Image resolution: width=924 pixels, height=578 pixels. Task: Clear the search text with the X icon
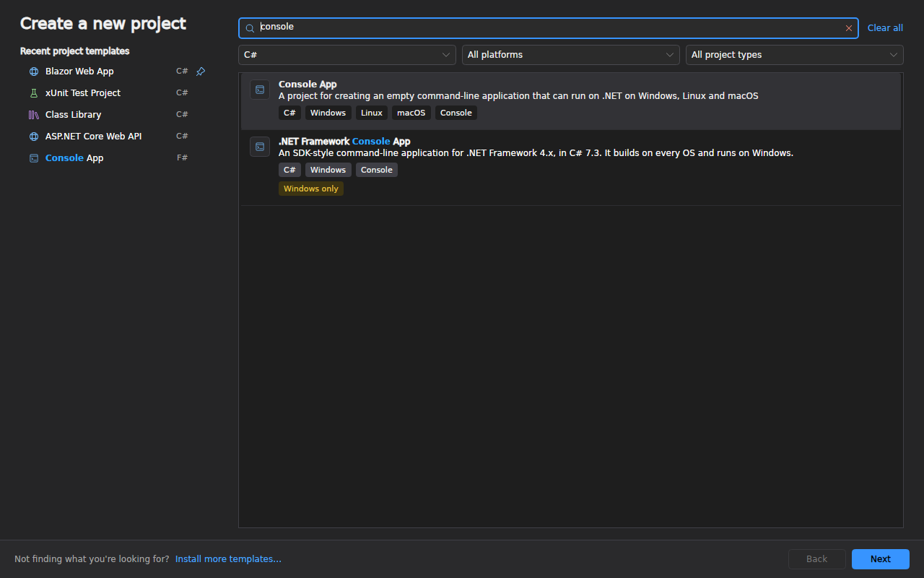click(849, 28)
